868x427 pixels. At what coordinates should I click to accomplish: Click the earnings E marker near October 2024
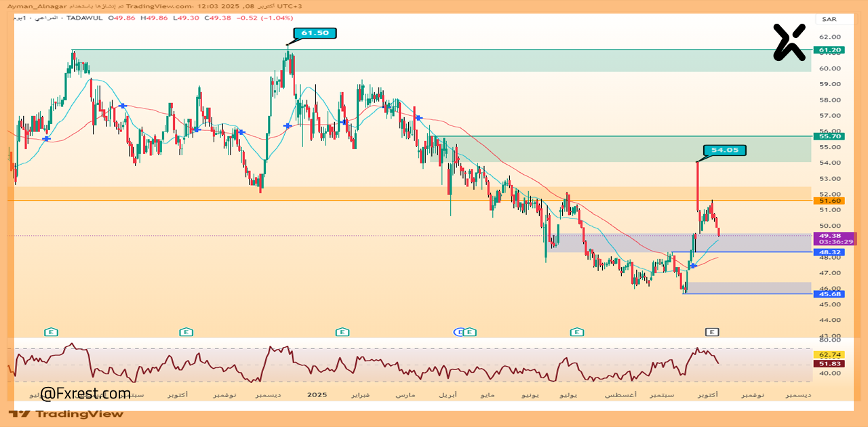coord(186,331)
